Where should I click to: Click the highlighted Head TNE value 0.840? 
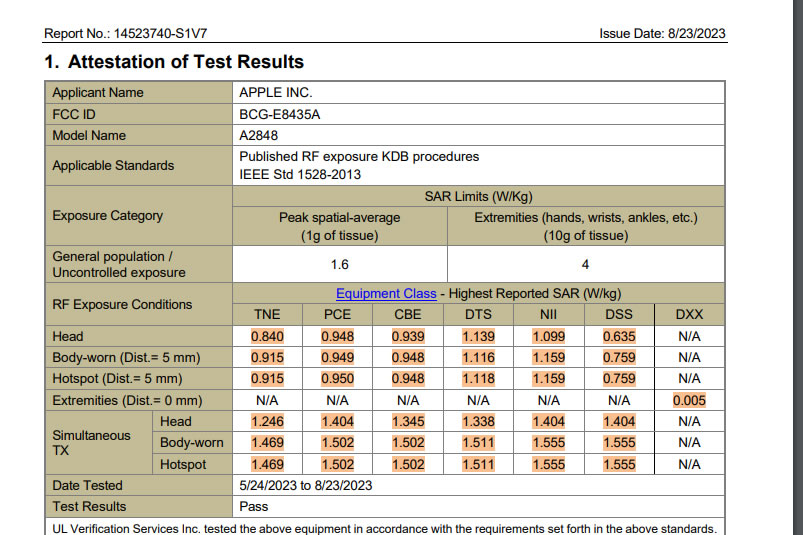click(267, 336)
